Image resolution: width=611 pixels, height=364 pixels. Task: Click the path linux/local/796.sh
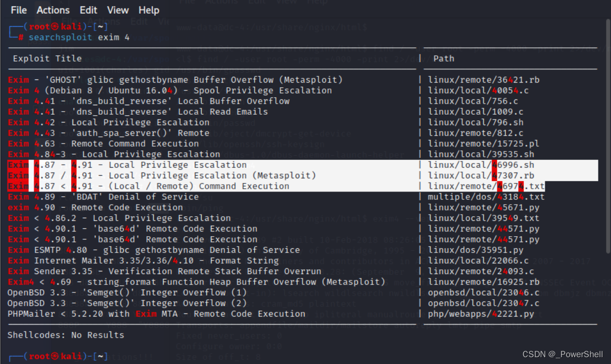(475, 122)
